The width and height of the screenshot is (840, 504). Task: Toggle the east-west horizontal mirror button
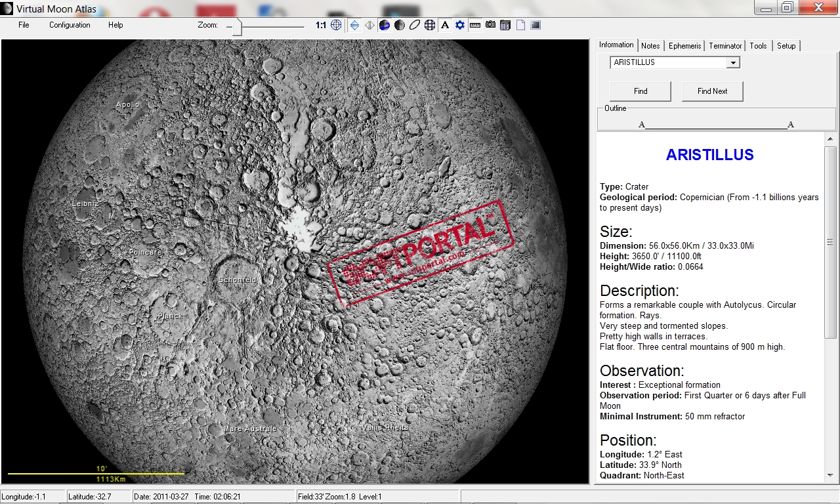369,25
